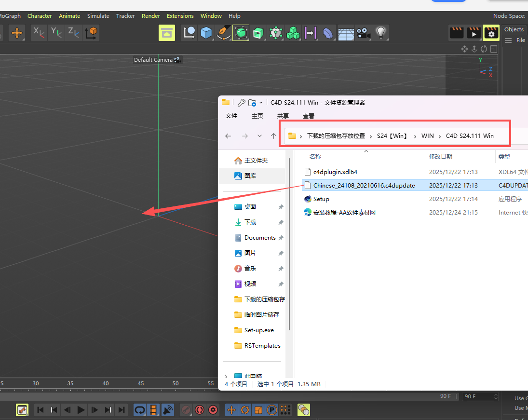The image size is (528, 420).
Task: Expand 此电脑 in the Explorer sidebar
Action: tap(226, 376)
